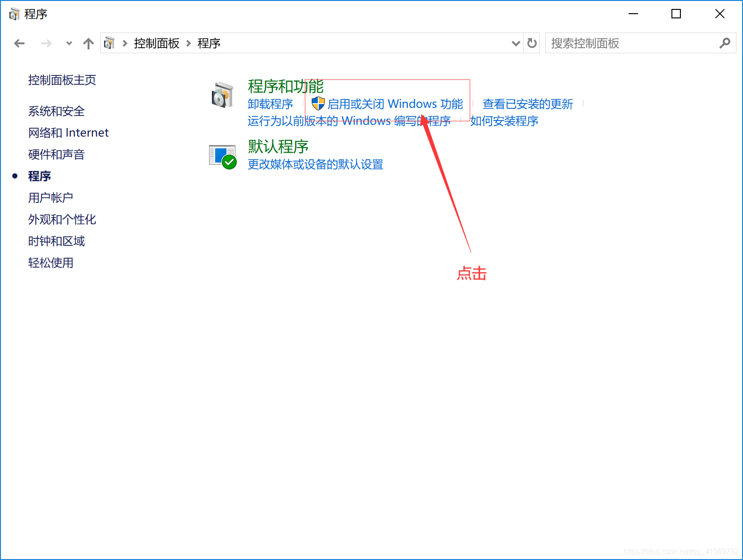Click the 卸载程序 link
Image resolution: width=743 pixels, height=560 pixels.
(x=270, y=104)
